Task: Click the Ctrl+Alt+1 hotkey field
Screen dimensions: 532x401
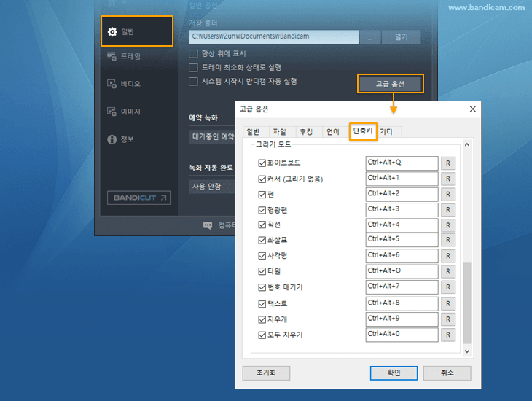Action: (x=402, y=179)
